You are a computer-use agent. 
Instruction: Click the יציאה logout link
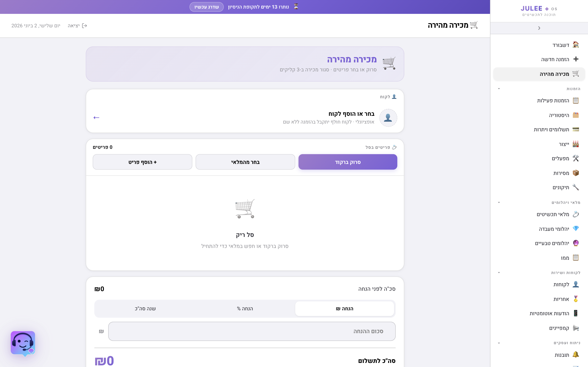77,26
